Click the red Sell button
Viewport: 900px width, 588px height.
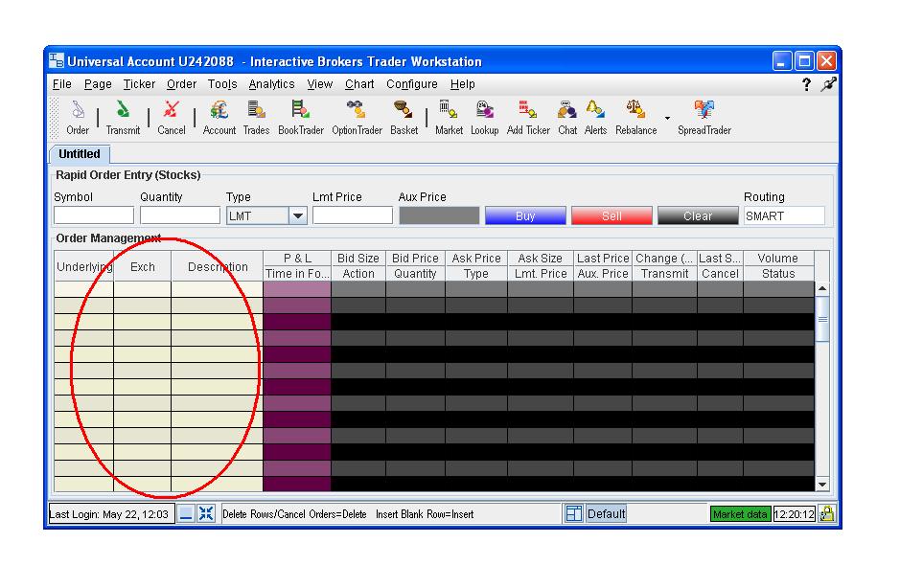tap(612, 216)
